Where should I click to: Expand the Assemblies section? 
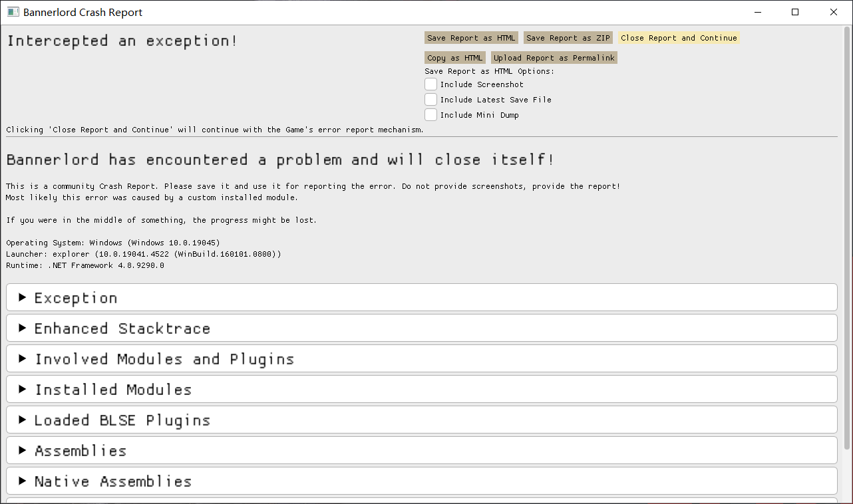422,450
